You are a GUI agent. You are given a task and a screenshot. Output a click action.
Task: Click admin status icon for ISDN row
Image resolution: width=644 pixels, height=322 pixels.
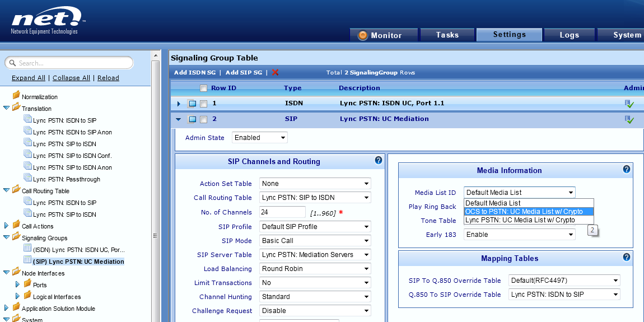tap(629, 104)
